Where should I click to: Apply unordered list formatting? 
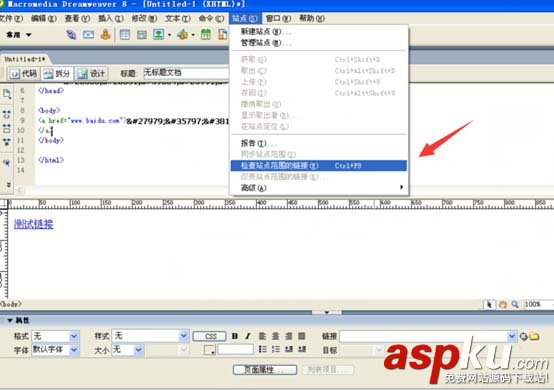pyautogui.click(x=263, y=349)
